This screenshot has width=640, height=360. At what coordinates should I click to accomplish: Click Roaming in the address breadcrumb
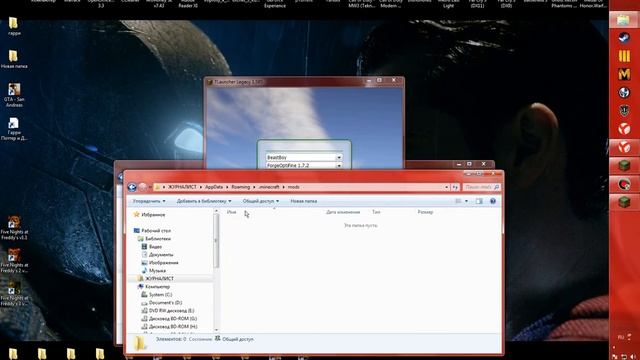pyautogui.click(x=241, y=187)
